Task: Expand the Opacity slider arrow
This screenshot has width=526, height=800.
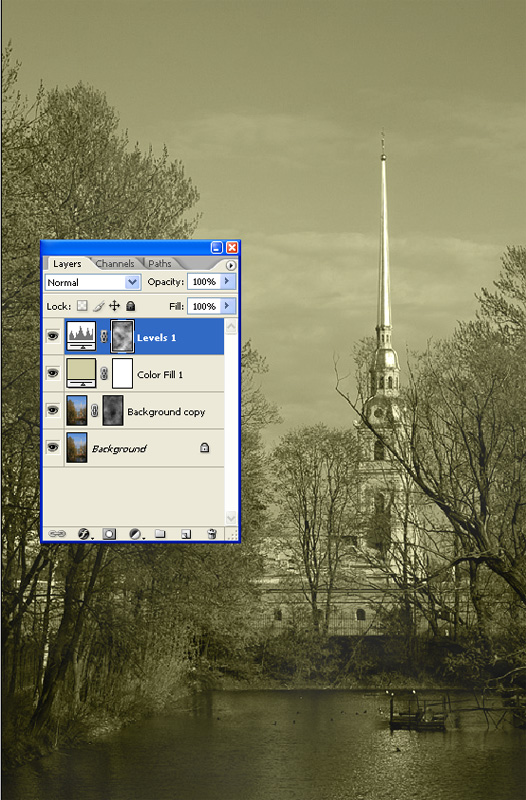Action: tap(228, 281)
